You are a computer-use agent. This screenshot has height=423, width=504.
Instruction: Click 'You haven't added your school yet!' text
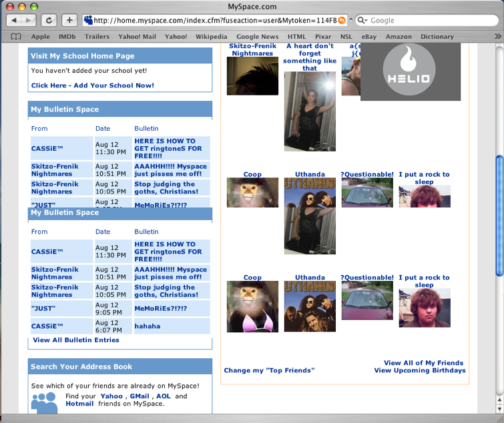(89, 71)
